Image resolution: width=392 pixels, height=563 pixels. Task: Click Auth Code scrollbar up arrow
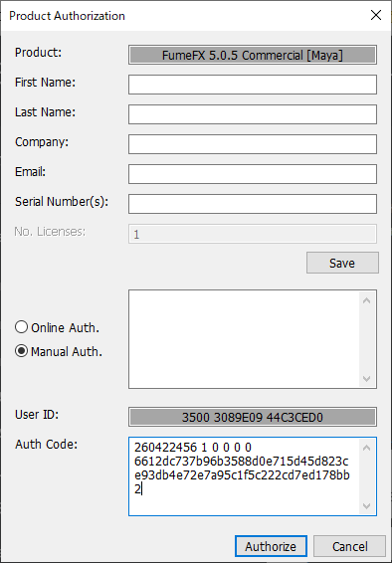point(366,448)
